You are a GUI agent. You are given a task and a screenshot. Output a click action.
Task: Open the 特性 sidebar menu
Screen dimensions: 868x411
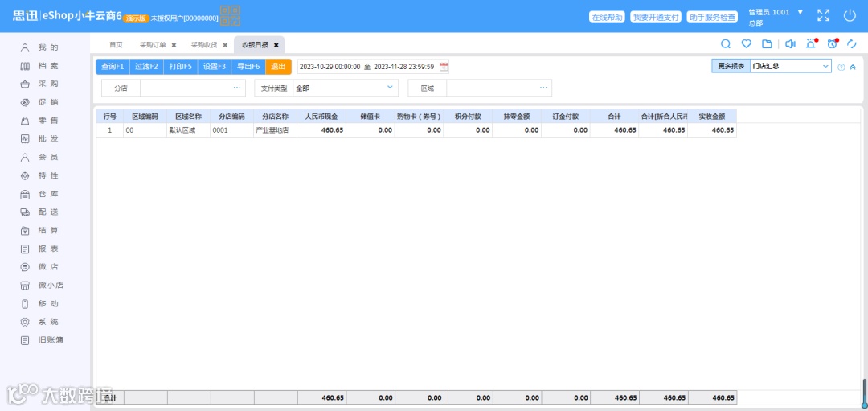coord(39,175)
